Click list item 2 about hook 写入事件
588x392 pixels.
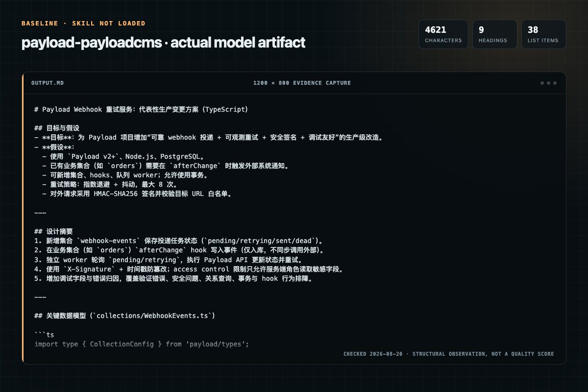[179, 250]
